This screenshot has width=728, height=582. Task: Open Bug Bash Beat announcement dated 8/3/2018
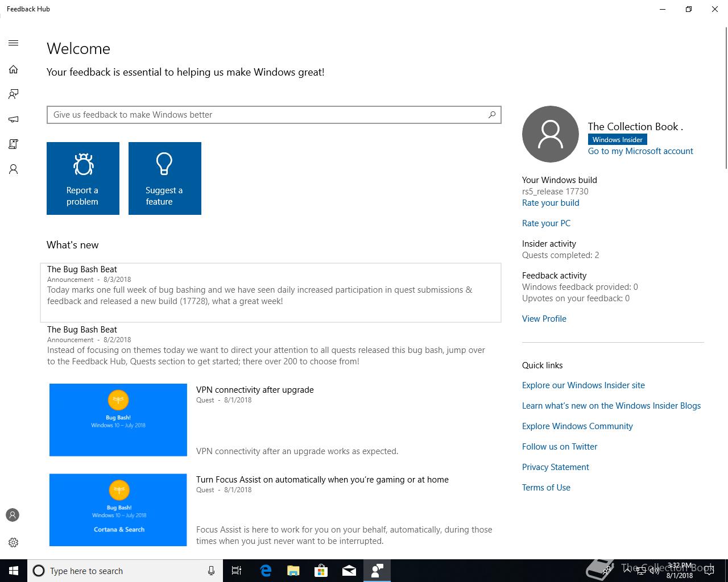click(271, 293)
